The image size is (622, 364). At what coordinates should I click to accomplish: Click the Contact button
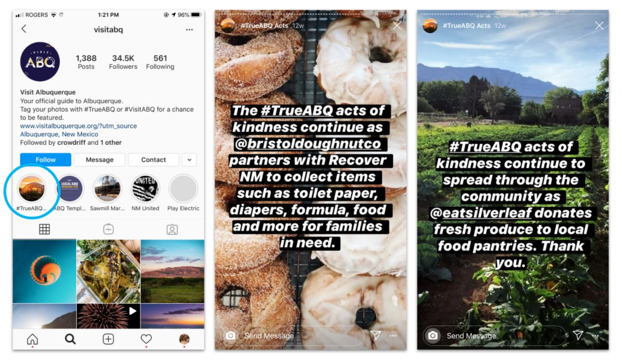coord(153,160)
